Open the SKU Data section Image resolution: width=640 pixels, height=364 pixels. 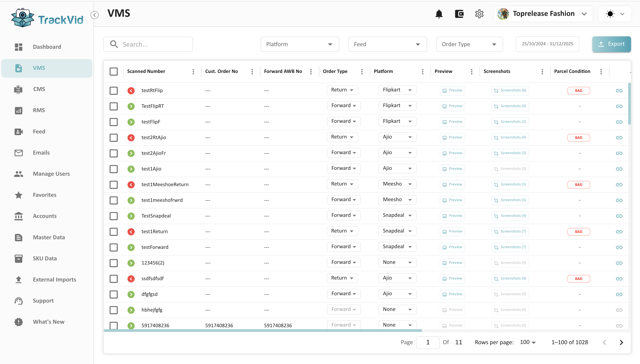(45, 258)
